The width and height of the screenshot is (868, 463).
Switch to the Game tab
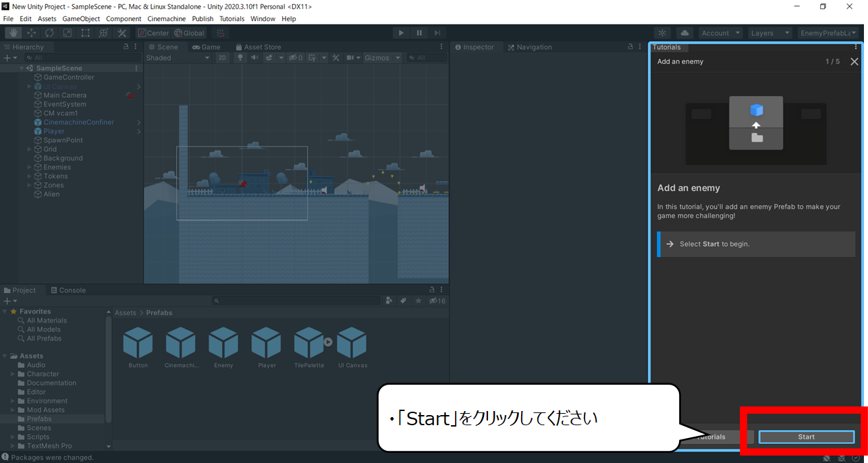tap(207, 47)
